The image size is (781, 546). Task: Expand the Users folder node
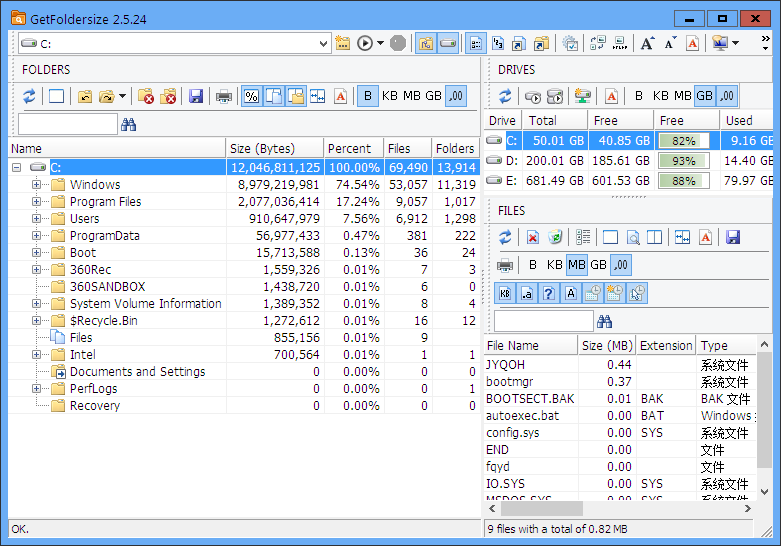coord(36,219)
